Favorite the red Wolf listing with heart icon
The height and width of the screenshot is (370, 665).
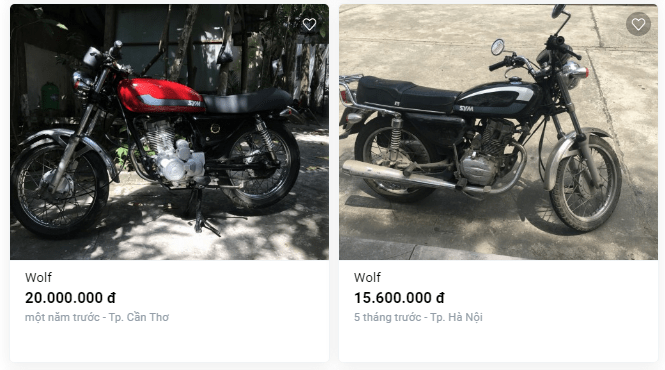pyautogui.click(x=309, y=25)
